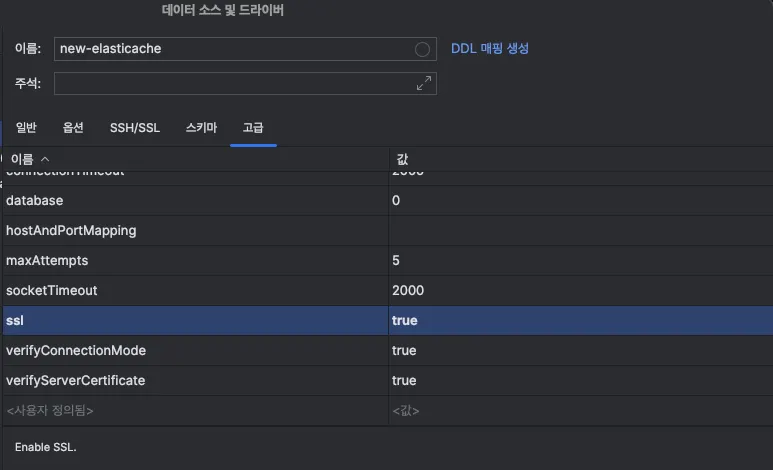Viewport: 773px width, 470px height.
Task: Open the 옵션 tab
Action: [x=73, y=128]
